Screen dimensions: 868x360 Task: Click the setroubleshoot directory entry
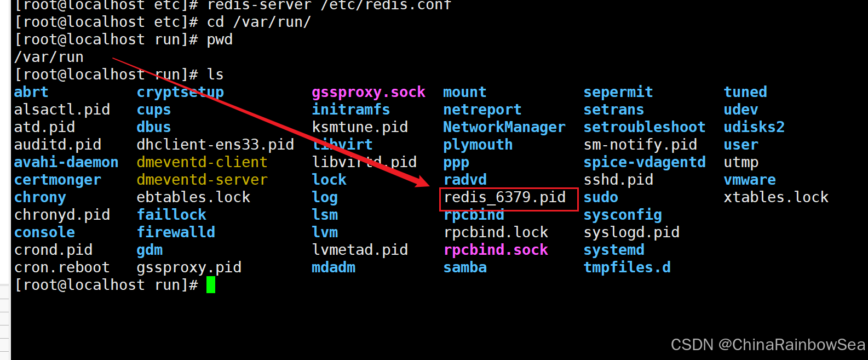645,128
